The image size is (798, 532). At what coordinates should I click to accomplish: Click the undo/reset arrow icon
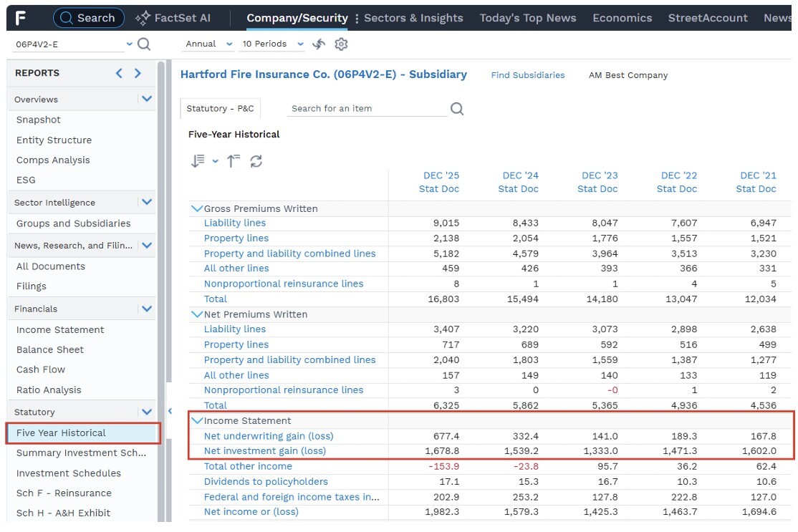pos(319,44)
